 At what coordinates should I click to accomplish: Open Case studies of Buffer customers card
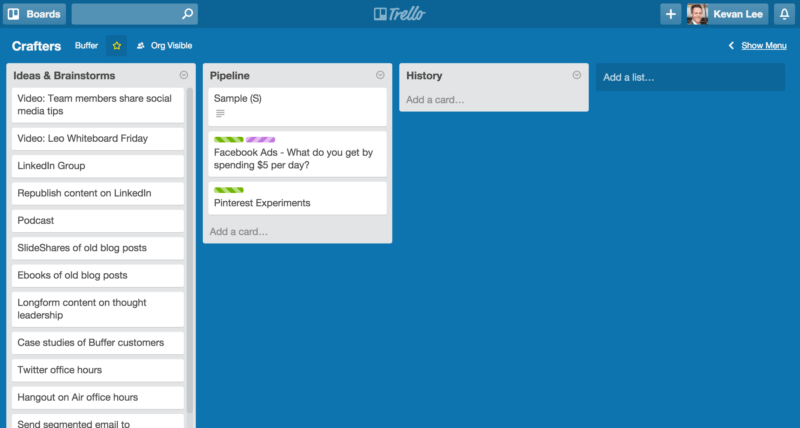[x=98, y=343]
